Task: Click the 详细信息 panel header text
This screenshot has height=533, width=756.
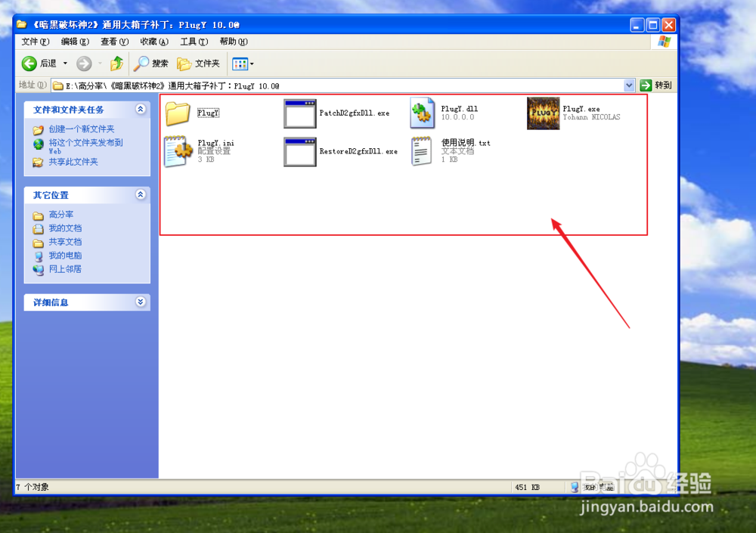Action: (x=51, y=302)
